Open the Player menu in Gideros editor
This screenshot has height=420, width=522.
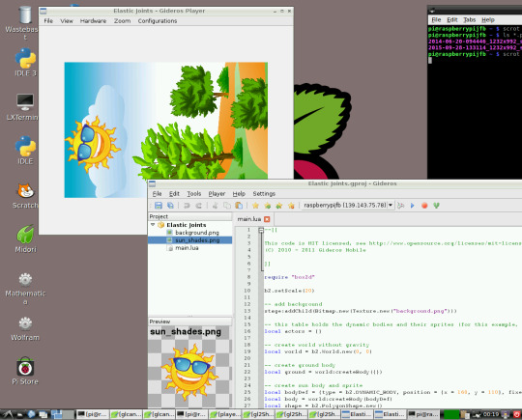(217, 193)
